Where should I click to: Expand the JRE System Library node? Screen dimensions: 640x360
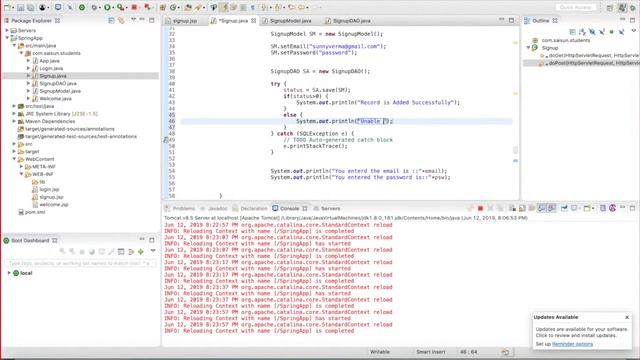(14, 114)
